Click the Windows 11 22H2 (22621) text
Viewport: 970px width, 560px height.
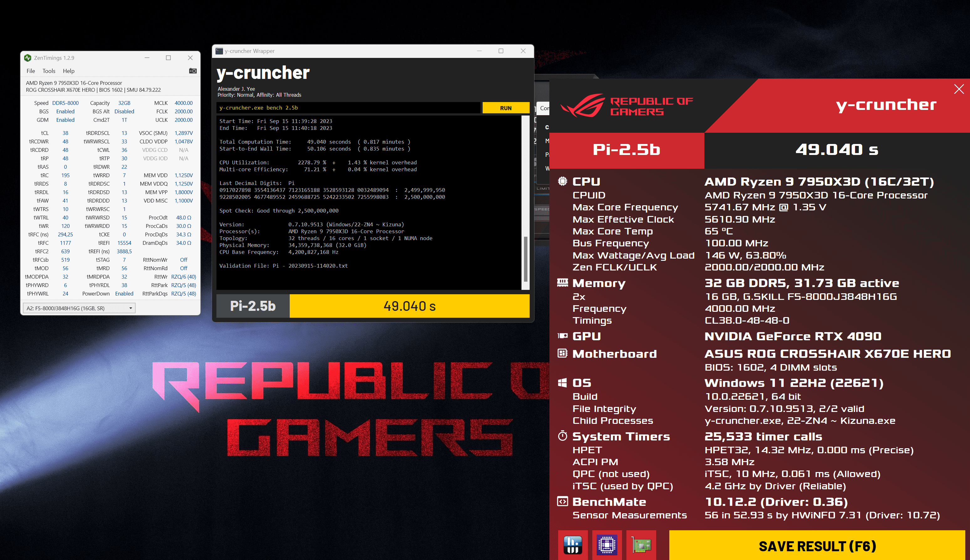[x=794, y=383]
